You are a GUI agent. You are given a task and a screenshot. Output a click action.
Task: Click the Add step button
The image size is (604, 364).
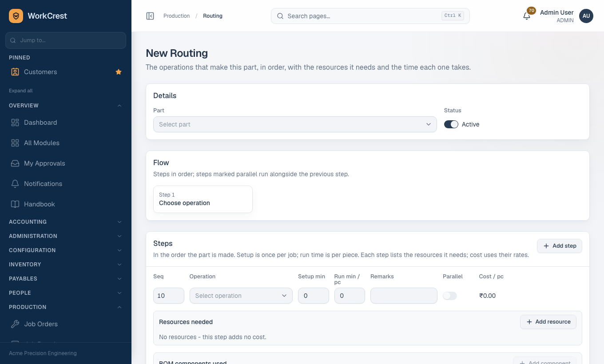pos(560,246)
